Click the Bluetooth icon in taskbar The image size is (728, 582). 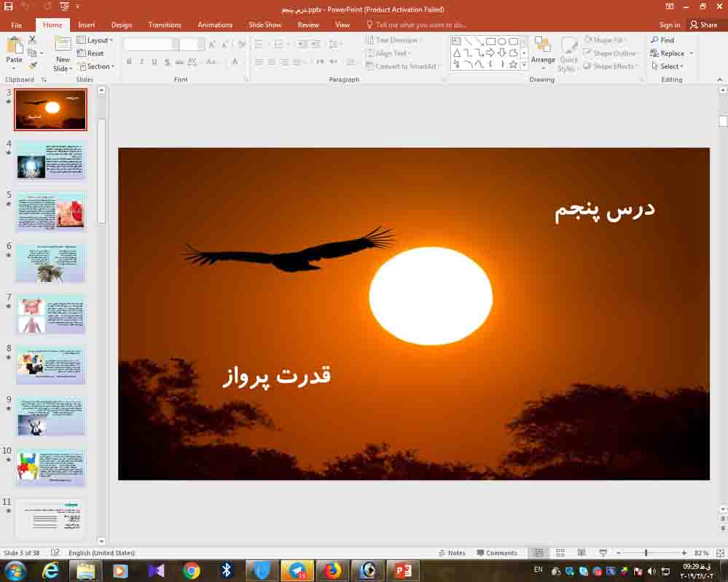pyautogui.click(x=226, y=570)
